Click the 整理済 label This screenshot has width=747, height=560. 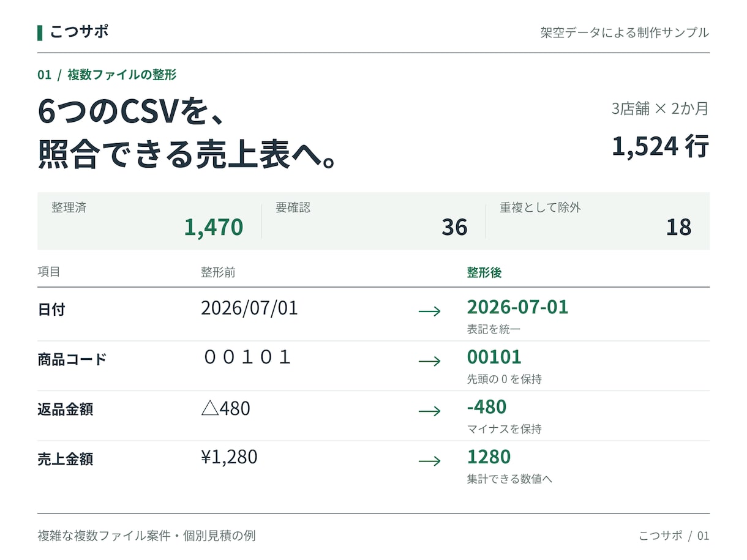point(69,207)
